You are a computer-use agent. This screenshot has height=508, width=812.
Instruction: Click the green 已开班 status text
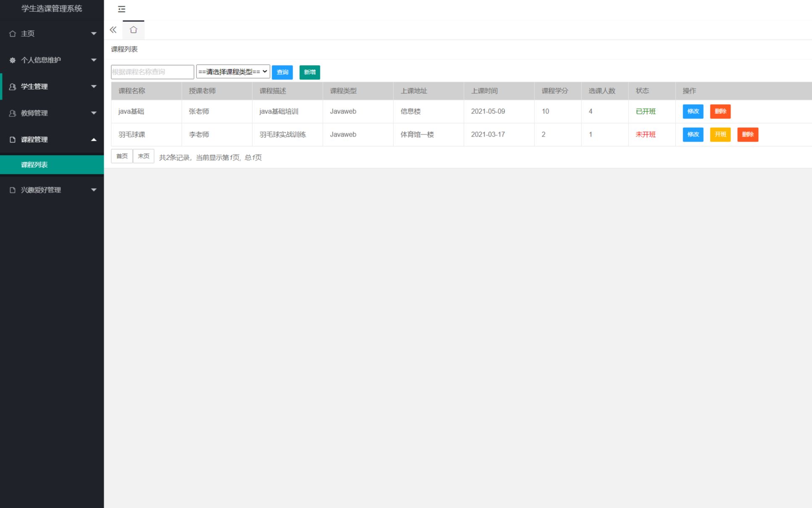click(x=646, y=111)
